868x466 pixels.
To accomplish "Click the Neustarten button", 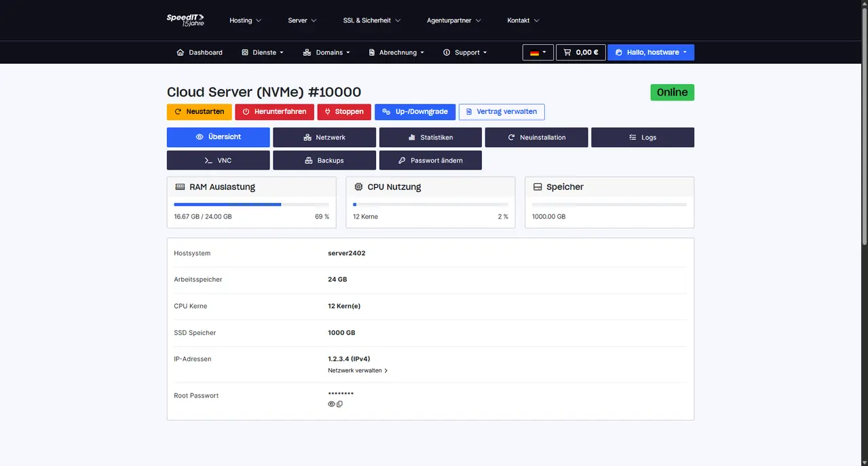I will [200, 112].
